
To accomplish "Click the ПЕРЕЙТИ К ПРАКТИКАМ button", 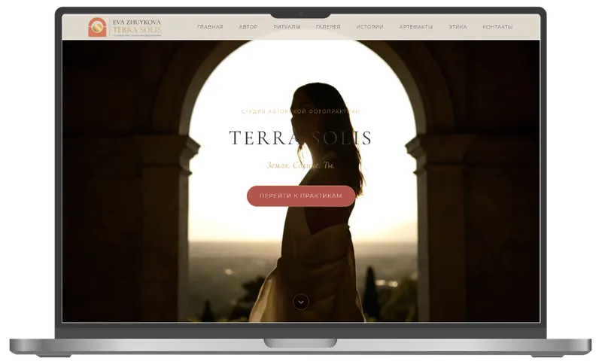I will pos(300,196).
